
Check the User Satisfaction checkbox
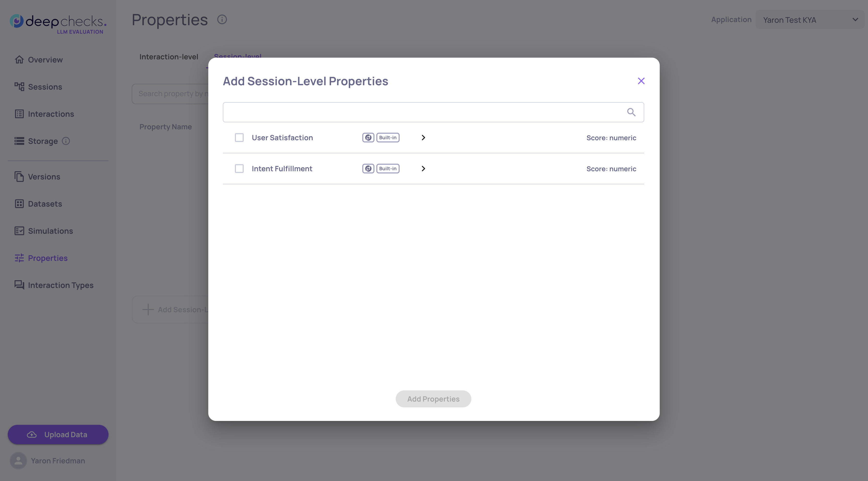point(239,138)
